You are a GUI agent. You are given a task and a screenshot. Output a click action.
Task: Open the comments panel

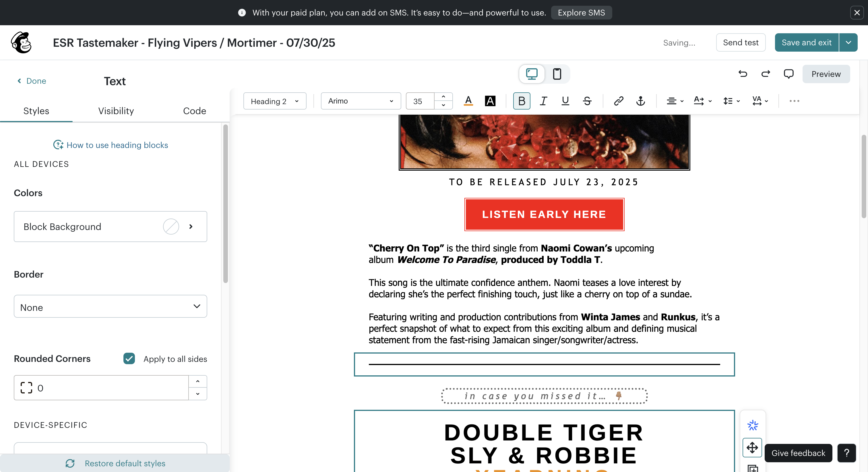point(788,74)
